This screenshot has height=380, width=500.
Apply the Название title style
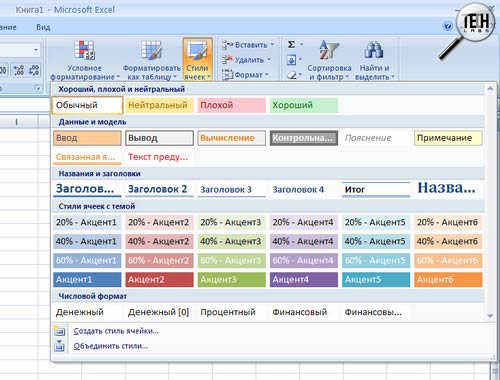tap(448, 189)
